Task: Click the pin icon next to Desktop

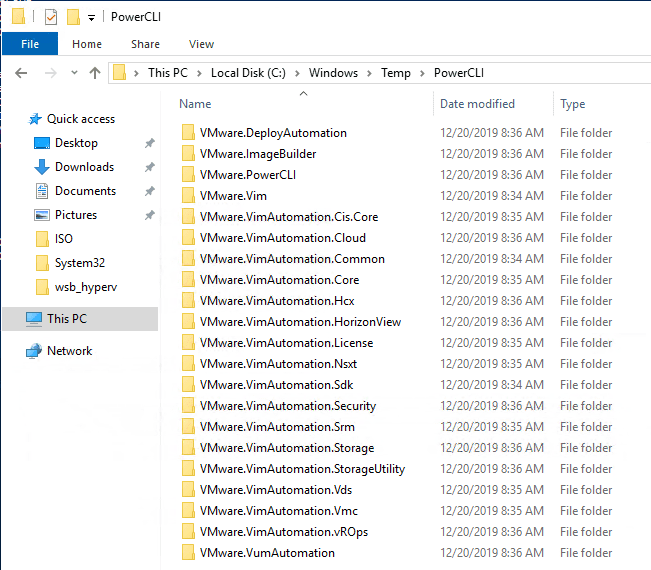Action: click(x=149, y=143)
